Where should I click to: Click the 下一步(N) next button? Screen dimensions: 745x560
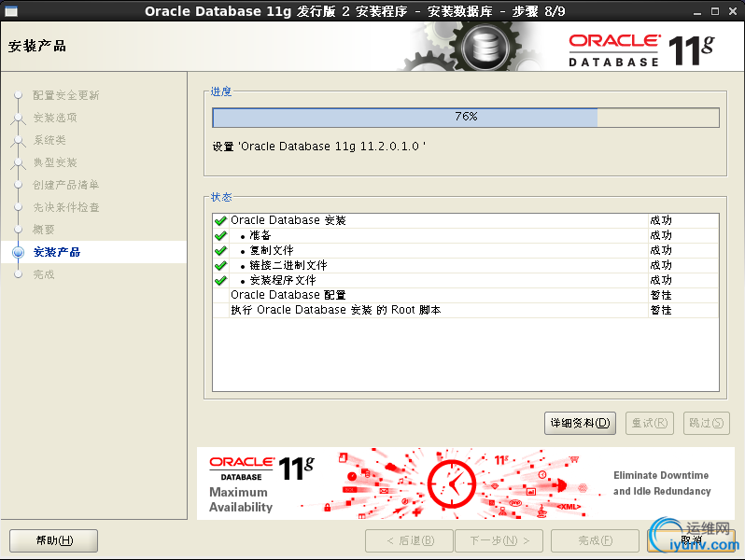(499, 540)
